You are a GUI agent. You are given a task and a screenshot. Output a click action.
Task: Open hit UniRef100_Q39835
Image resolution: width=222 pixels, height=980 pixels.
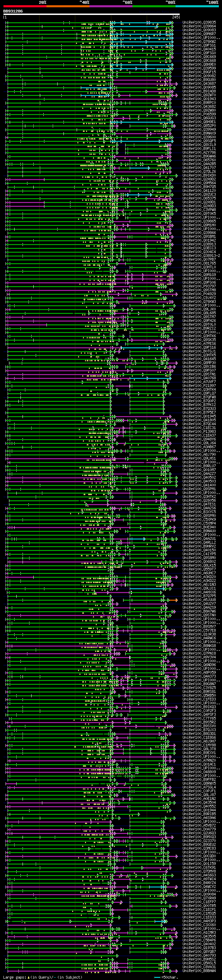[x=199, y=23]
